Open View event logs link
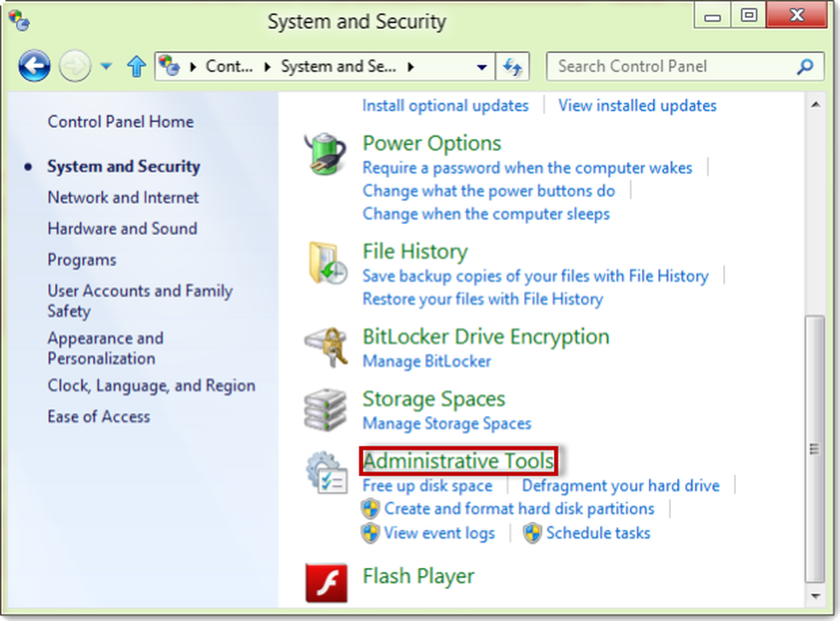840x621 pixels. [439, 533]
